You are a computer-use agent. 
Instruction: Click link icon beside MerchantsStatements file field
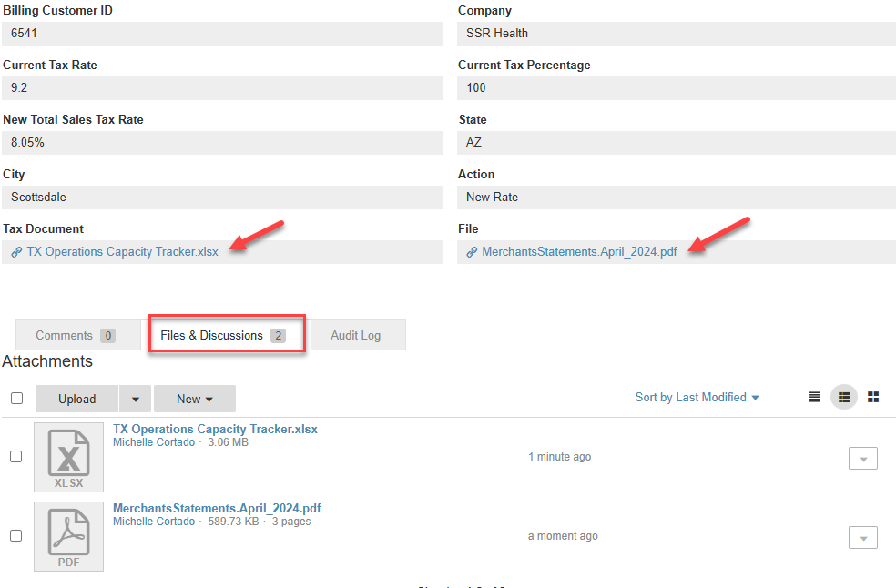(472, 252)
